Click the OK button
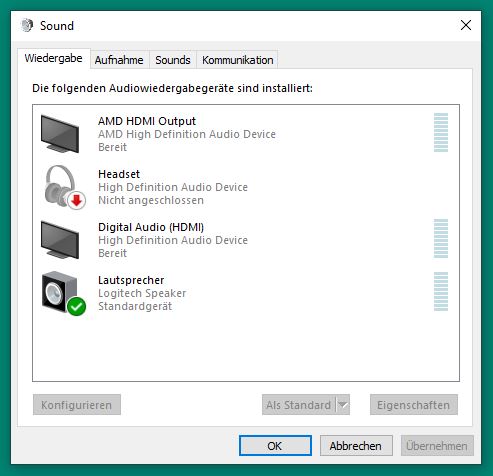Viewport: 493px width, 476px height. coord(275,446)
